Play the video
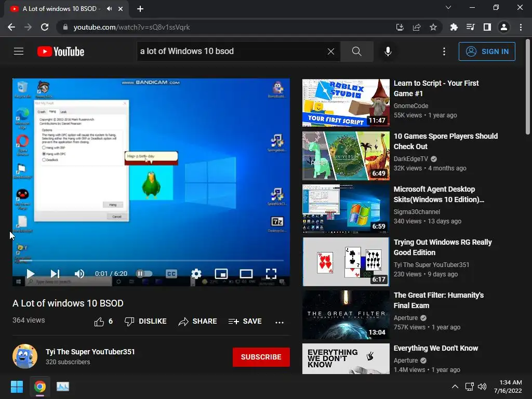This screenshot has width=532, height=399. pos(31,273)
